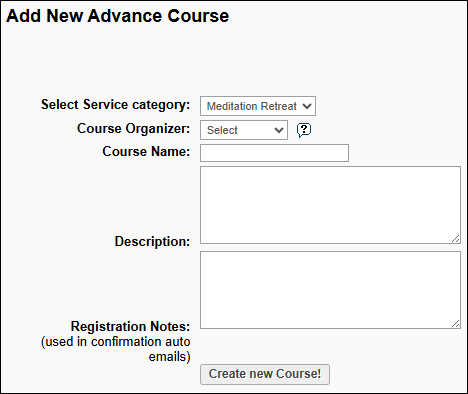The height and width of the screenshot is (394, 468).
Task: Click the Create new Course! button
Action: [265, 374]
